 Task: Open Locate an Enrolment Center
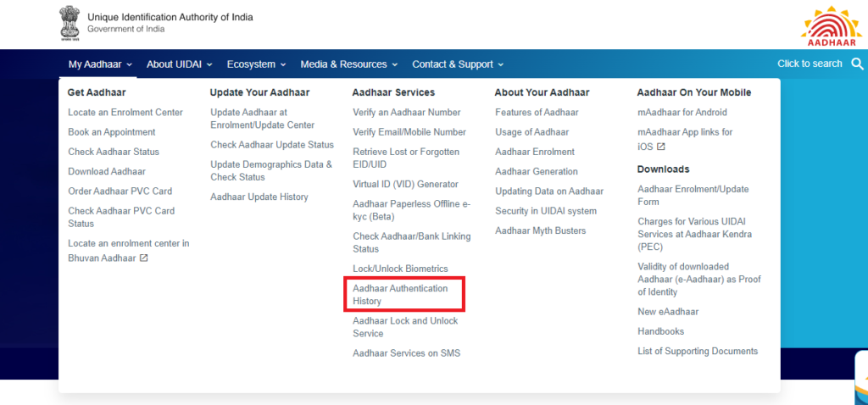tap(125, 113)
